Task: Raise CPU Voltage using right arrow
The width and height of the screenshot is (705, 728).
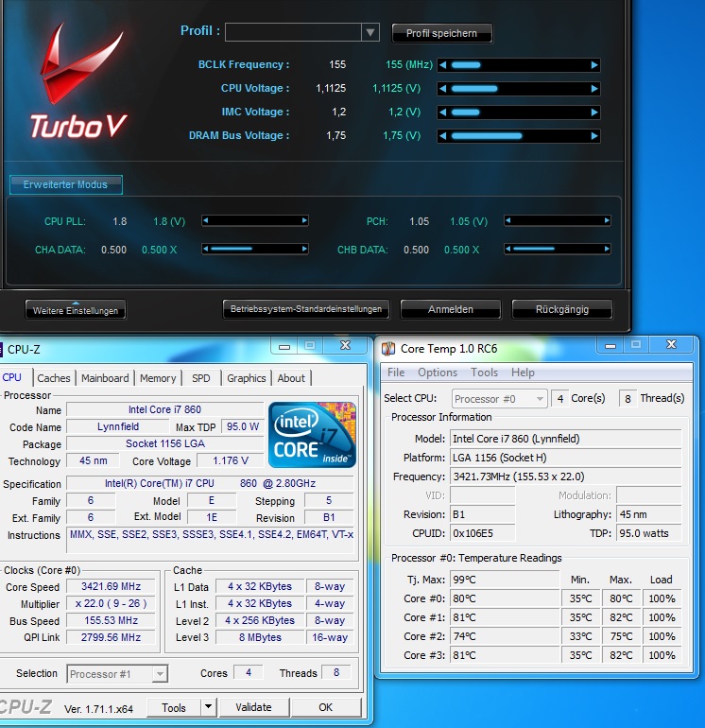Action: 594,89
